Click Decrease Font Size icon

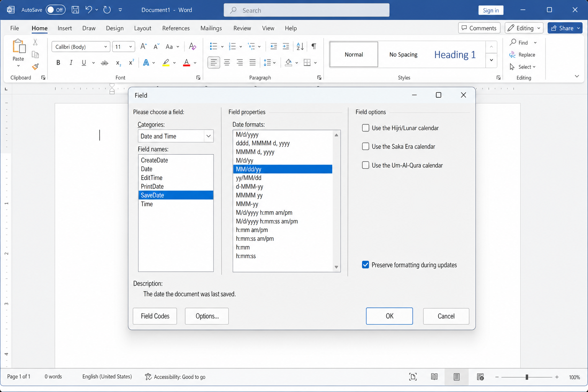[x=156, y=47]
